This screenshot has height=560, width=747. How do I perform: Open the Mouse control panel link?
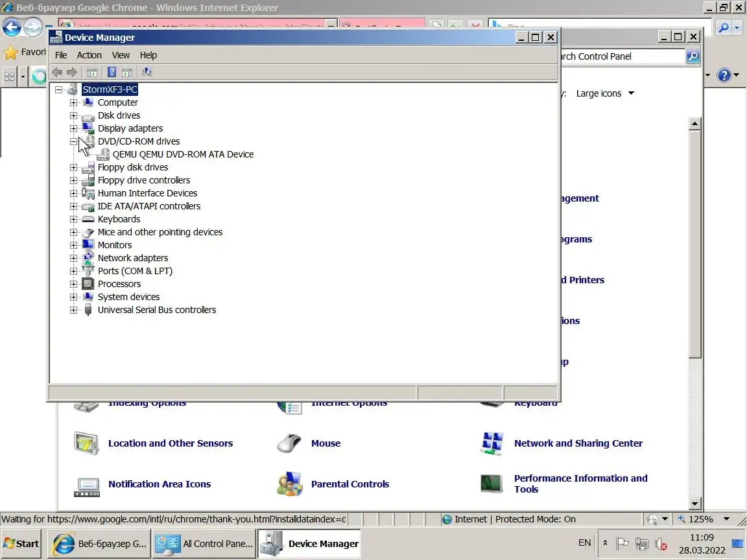[326, 443]
